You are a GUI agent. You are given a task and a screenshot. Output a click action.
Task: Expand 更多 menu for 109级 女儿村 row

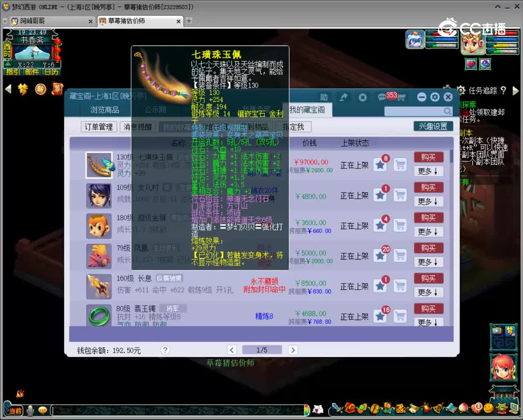(x=428, y=201)
